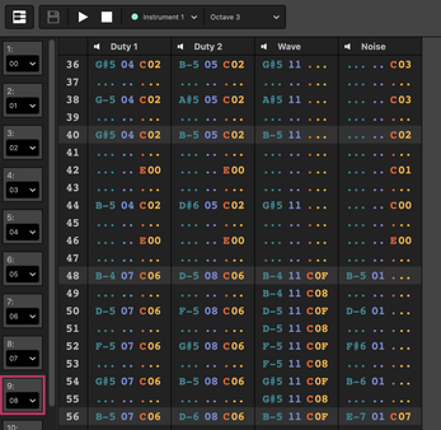The width and height of the screenshot is (441, 430).
Task: Select D-5 note in Duty 2 row 48
Action: point(189,276)
